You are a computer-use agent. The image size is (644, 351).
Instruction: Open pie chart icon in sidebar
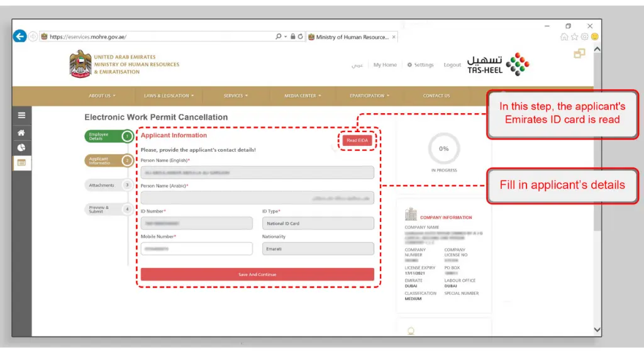coord(21,148)
